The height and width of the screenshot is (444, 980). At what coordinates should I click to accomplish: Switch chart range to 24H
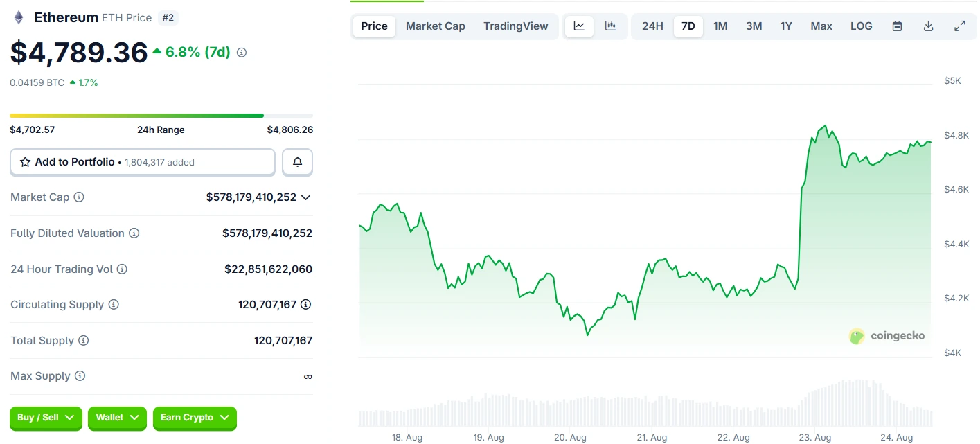(x=652, y=26)
